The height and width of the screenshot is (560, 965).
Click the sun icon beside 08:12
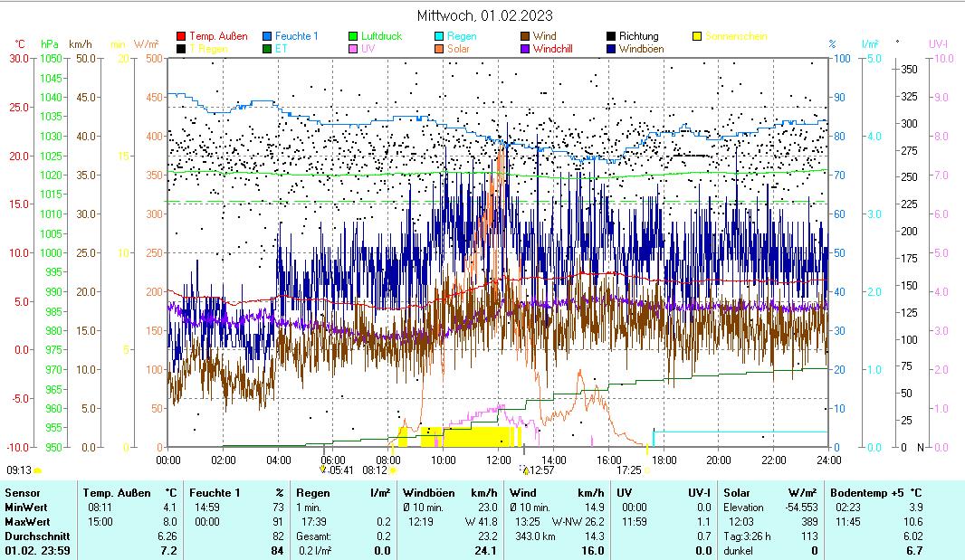tap(394, 470)
